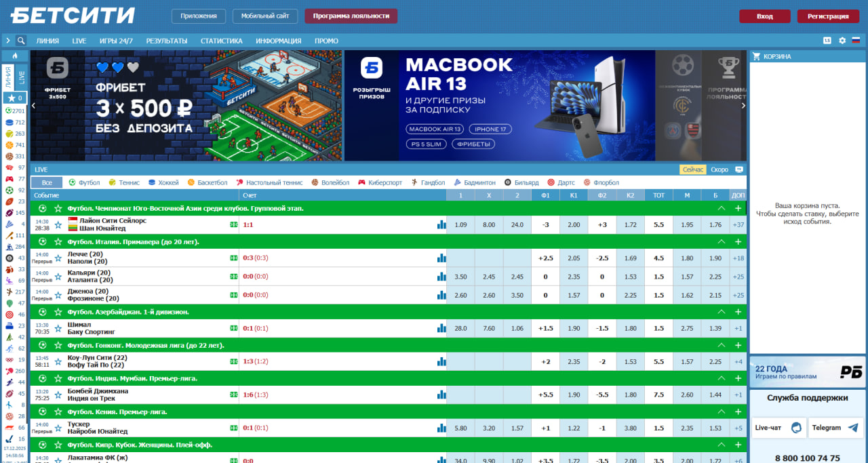Image resolution: width=868 pixels, height=463 pixels.
Task: Collapse the Гонконг Молодежная лига group
Action: 722,345
